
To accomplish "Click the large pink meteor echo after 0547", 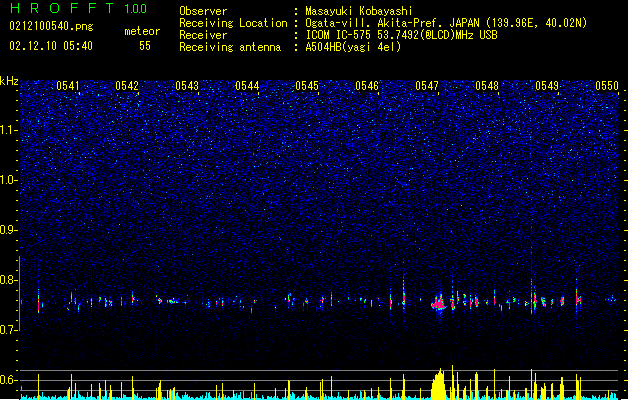I will tap(439, 303).
